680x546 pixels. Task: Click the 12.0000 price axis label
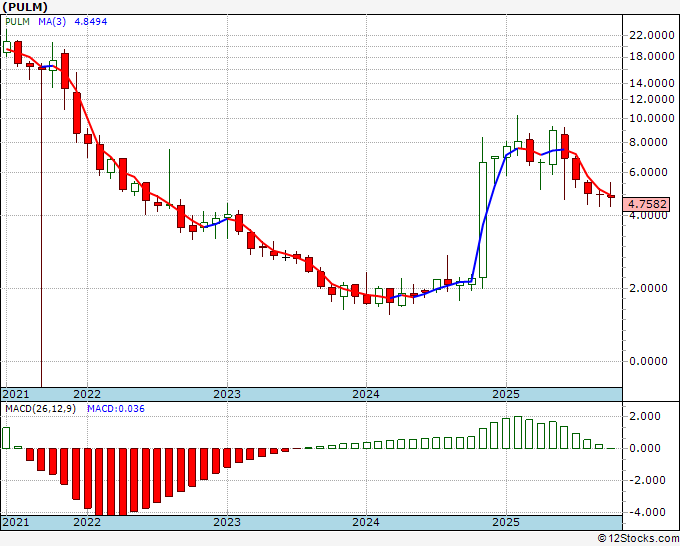coord(651,99)
